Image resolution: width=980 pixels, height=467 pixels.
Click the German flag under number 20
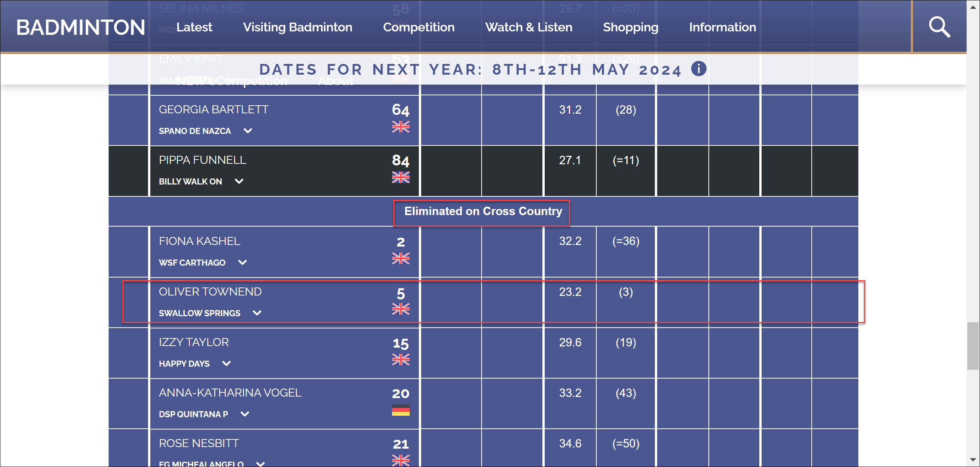tap(400, 410)
